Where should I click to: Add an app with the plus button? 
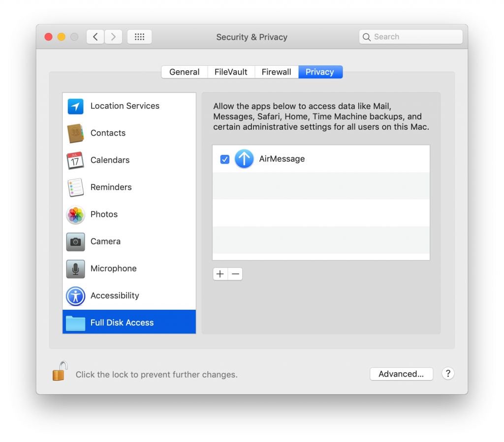[220, 274]
